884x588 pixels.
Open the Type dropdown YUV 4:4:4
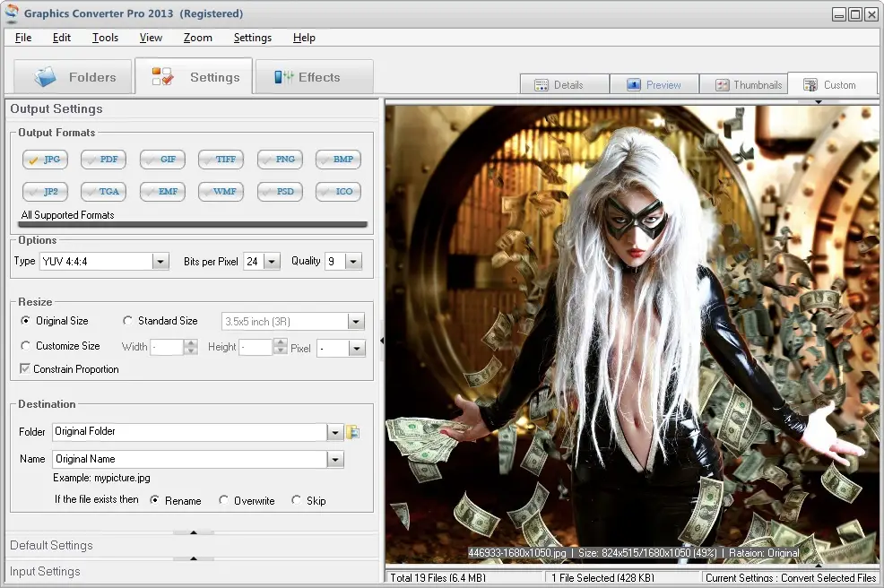point(160,262)
